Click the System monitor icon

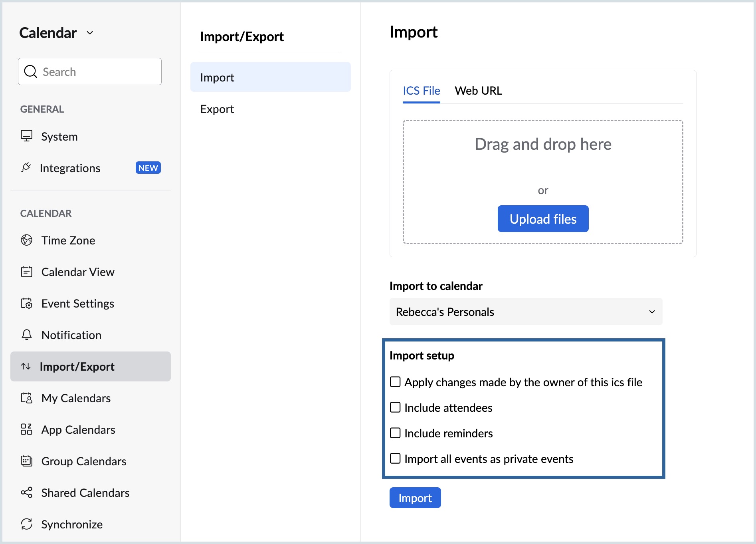27,136
